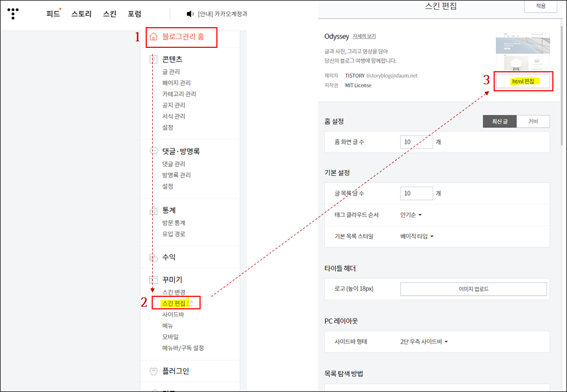Click 자세히보기 next to Odyssey
Image resolution: width=567 pixels, height=392 pixels.
pos(364,36)
